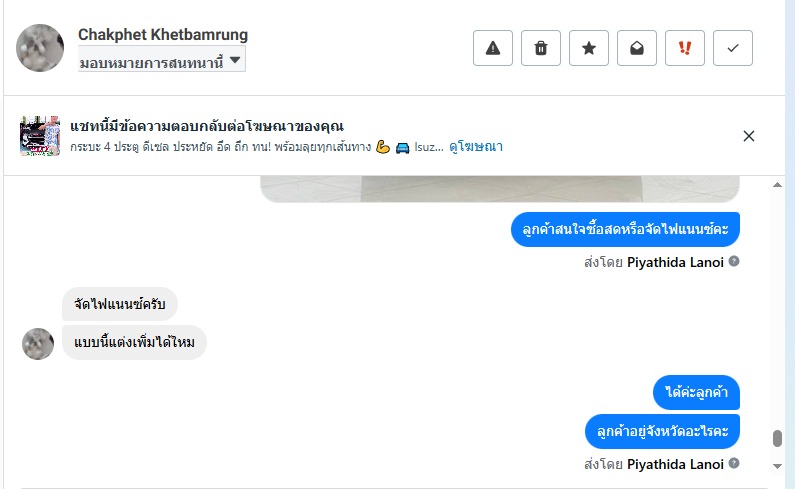Select the sent message ลูกค้าอยู่จังหวัดอะไรคะ
Screen dimensions: 795x489
pos(662,431)
